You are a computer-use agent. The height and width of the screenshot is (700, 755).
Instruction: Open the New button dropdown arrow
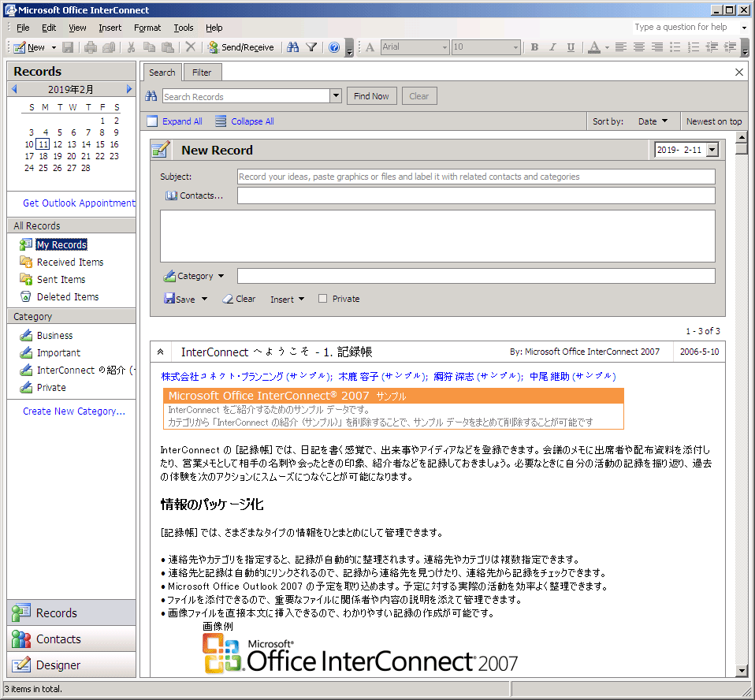(x=54, y=47)
